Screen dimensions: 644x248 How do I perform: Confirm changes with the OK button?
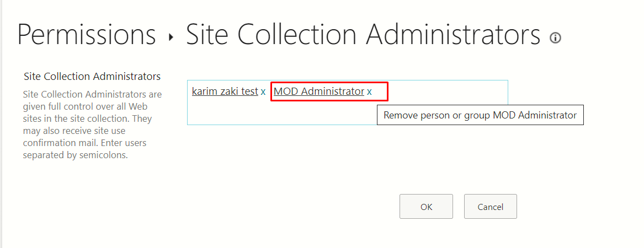coord(426,207)
